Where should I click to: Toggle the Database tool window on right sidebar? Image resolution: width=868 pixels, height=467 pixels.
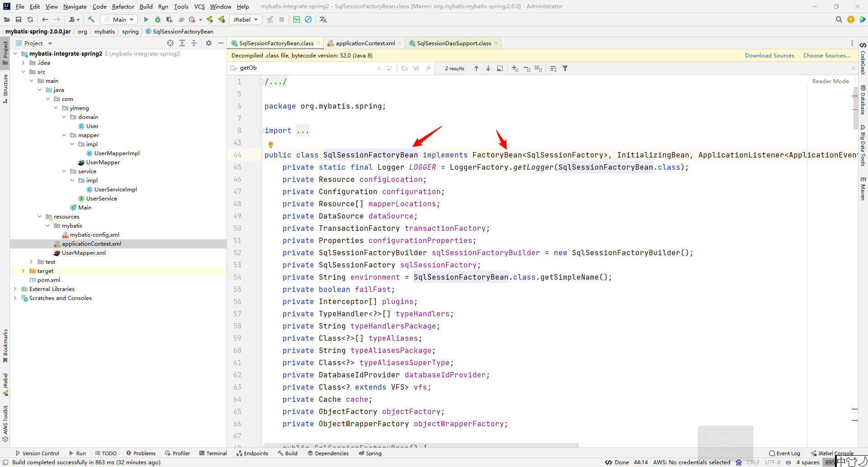[863, 100]
